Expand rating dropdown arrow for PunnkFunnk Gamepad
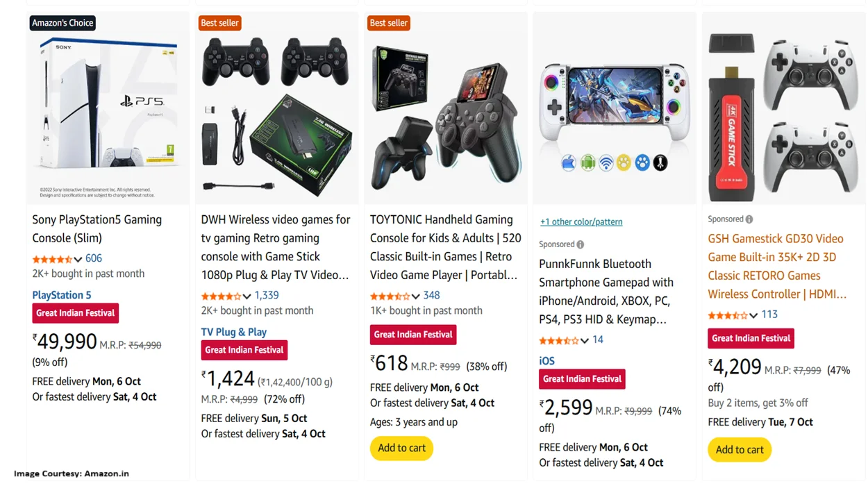Screen dimensions: 868x486 pos(585,341)
